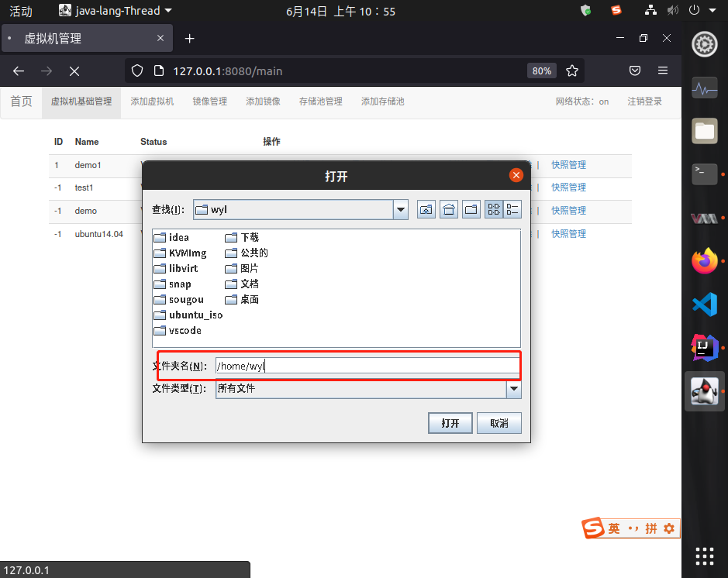Create a new folder in file dialog
Viewport: 728px width, 578px height.
click(471, 210)
